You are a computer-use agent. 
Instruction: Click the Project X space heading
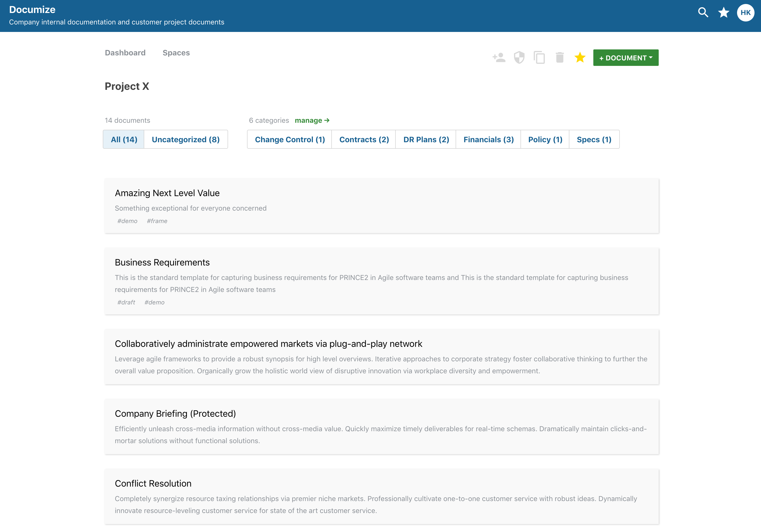click(127, 86)
